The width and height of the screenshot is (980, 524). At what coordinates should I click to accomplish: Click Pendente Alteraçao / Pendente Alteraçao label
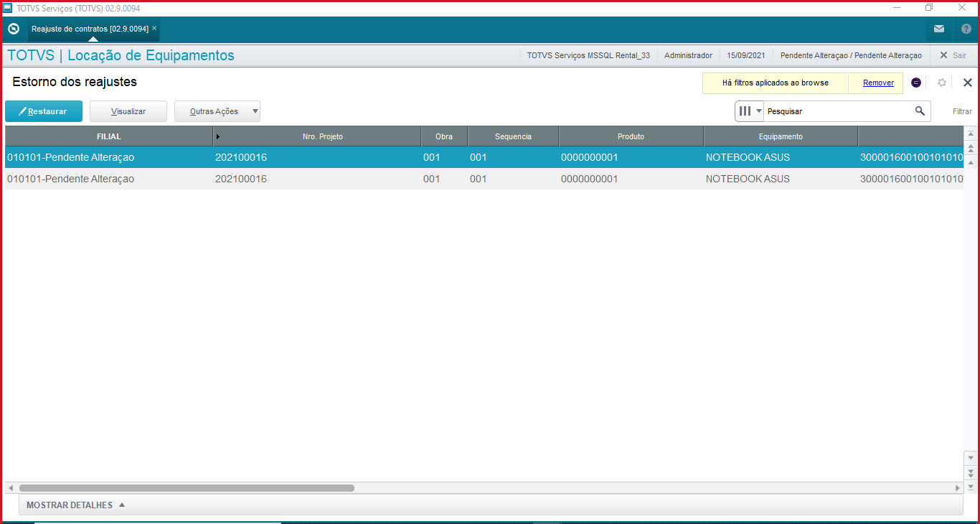pos(851,55)
